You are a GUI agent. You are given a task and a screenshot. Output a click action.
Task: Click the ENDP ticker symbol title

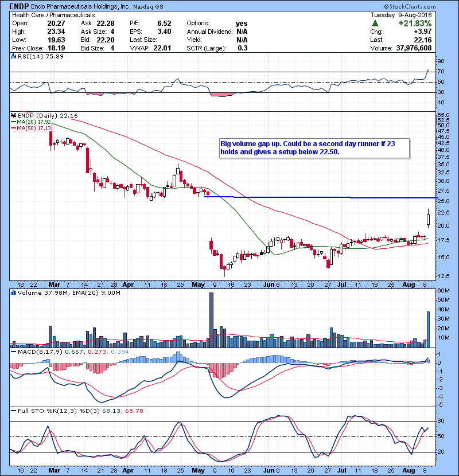(19, 6)
